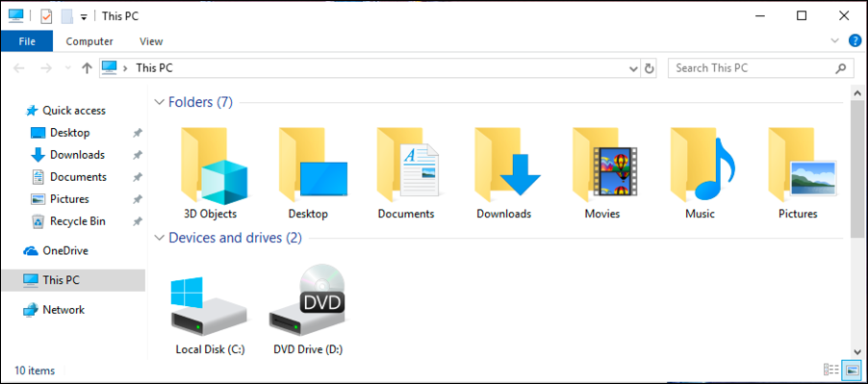Open Documents in Quick access sidebar
868x384 pixels.
[68, 177]
